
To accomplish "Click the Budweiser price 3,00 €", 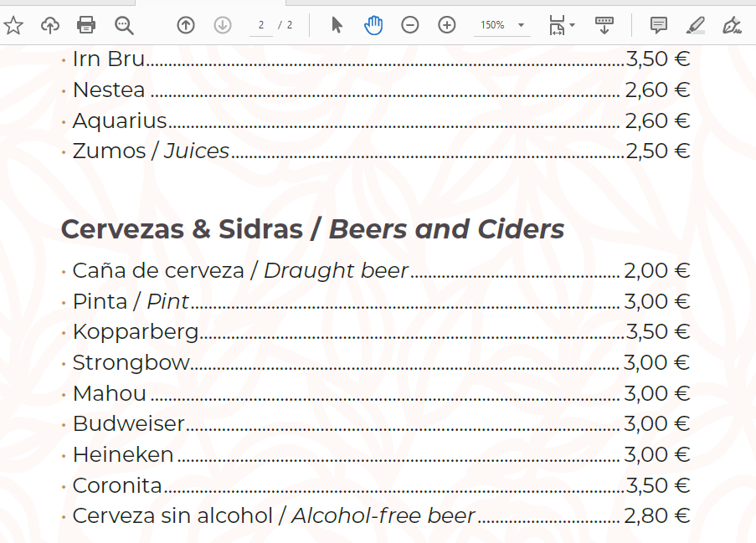I will click(x=657, y=423).
